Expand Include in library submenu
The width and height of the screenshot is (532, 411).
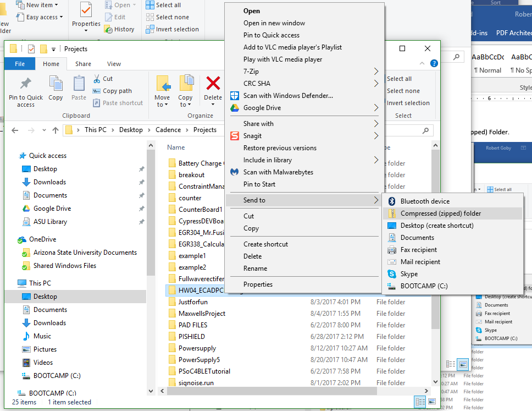(x=376, y=160)
